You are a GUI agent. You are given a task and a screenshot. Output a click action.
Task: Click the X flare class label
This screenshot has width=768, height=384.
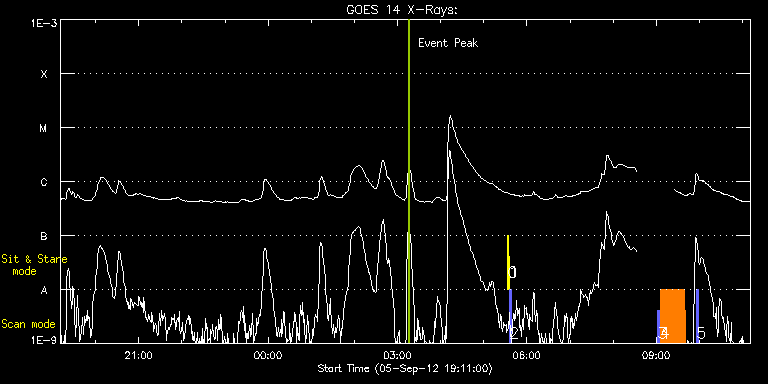coord(44,74)
